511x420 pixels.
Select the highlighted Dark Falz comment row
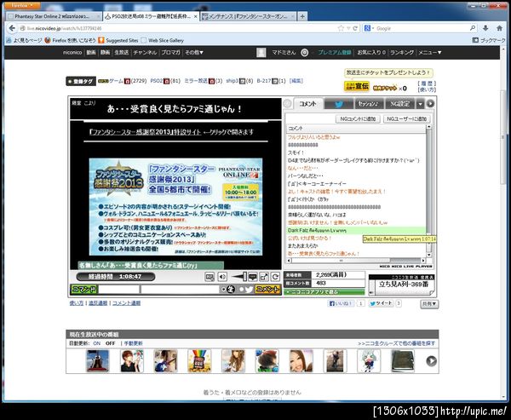point(356,230)
